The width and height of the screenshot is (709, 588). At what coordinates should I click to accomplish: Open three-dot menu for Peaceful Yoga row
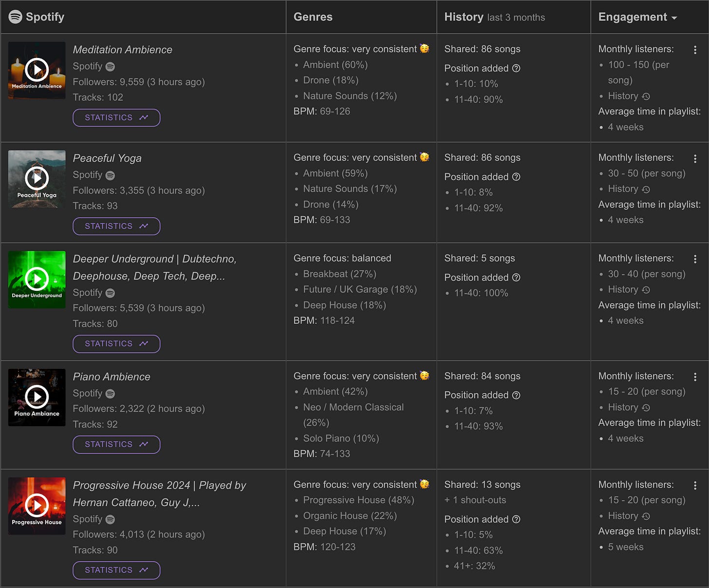[x=695, y=158]
